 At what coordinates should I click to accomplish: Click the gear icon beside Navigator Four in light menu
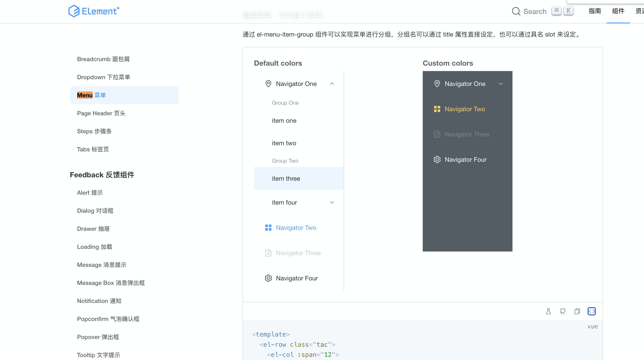click(268, 278)
